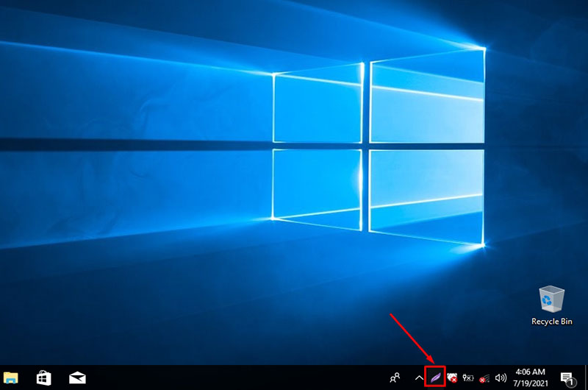Open the clock showing 4:06 AM
The width and height of the screenshot is (588, 390).
(x=530, y=377)
